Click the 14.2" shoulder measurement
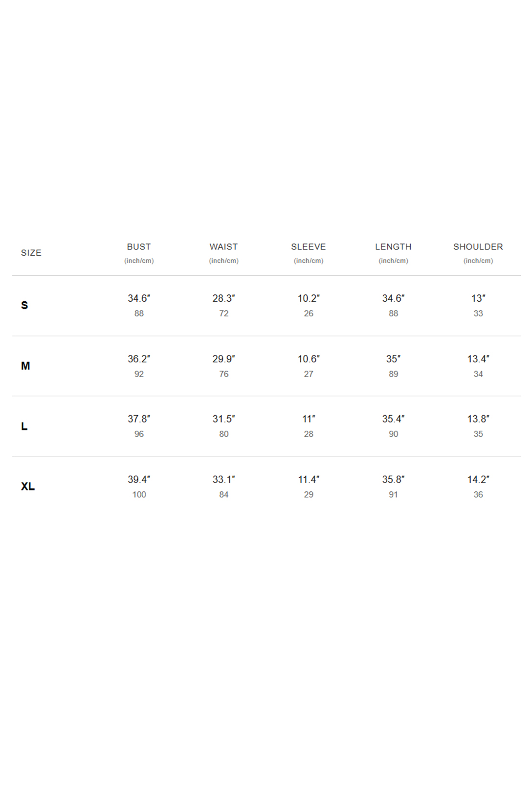This screenshot has width=532, height=798. [478, 480]
